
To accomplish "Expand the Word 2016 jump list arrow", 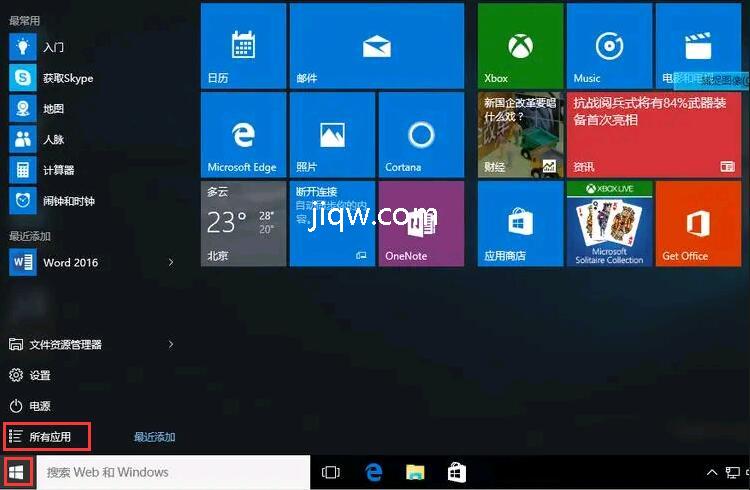I will [171, 263].
